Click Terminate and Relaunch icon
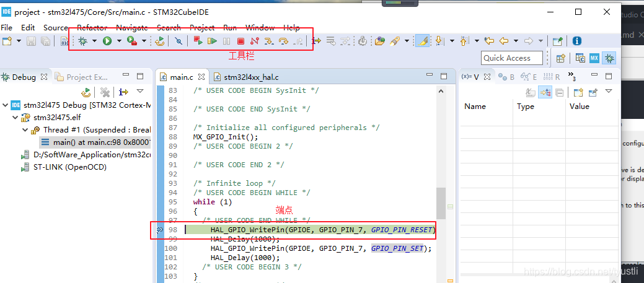The height and width of the screenshot is (283, 644). click(198, 41)
